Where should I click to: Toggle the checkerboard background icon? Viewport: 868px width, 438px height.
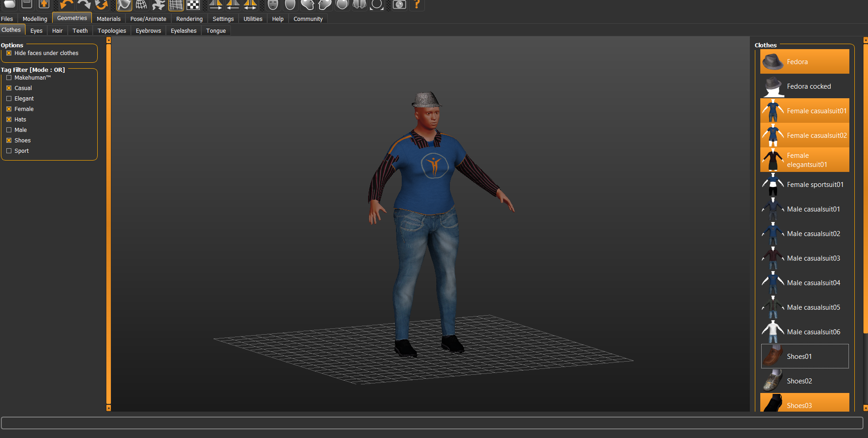tap(193, 5)
